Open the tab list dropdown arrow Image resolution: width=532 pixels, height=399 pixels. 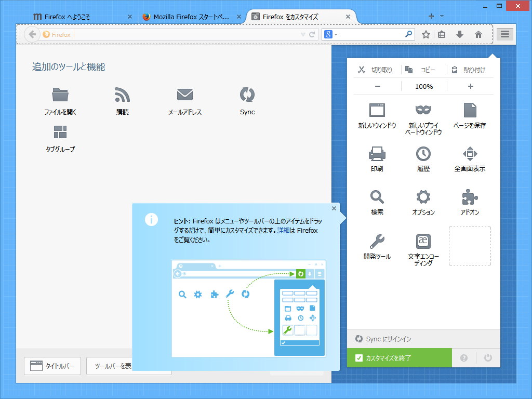click(x=442, y=16)
